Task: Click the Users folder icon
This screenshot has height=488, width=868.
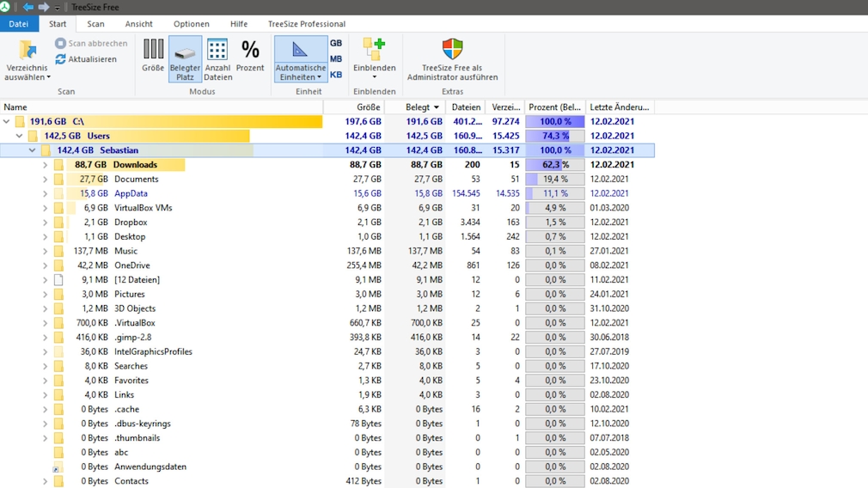Action: click(x=34, y=136)
